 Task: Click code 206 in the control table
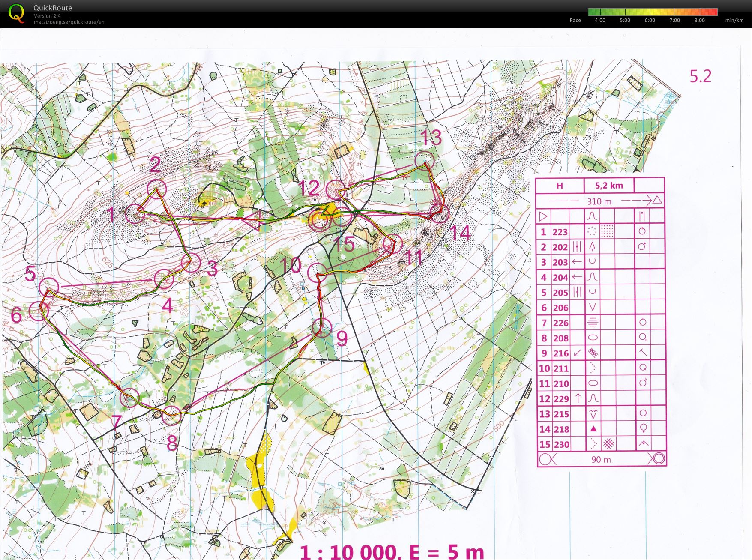coord(560,308)
